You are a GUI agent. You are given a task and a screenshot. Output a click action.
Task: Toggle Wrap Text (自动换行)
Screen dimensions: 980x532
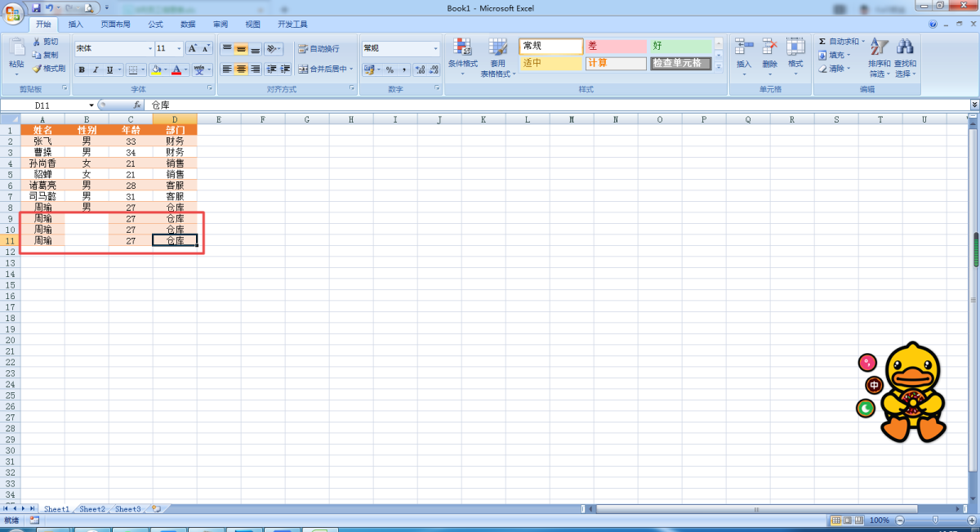coord(318,49)
